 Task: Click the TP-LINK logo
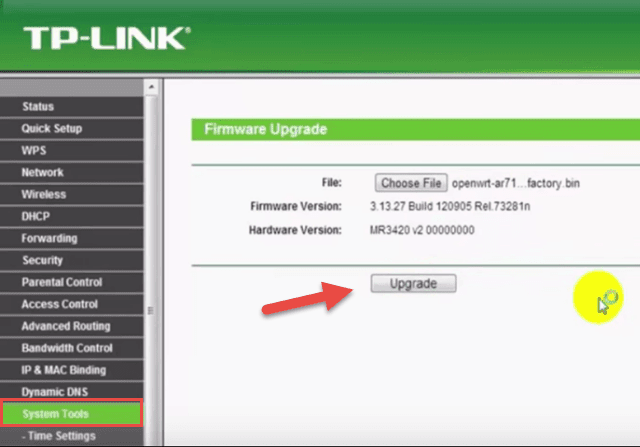[x=107, y=38]
